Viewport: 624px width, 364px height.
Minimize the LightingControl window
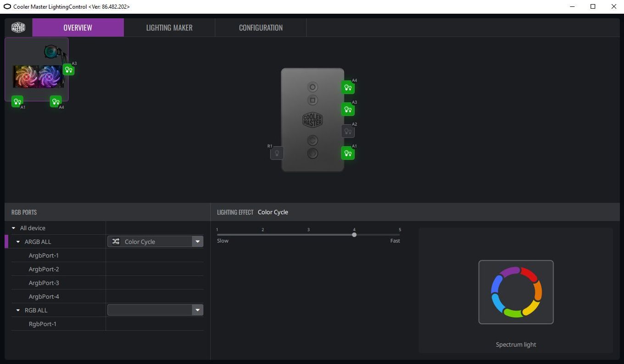572,6
